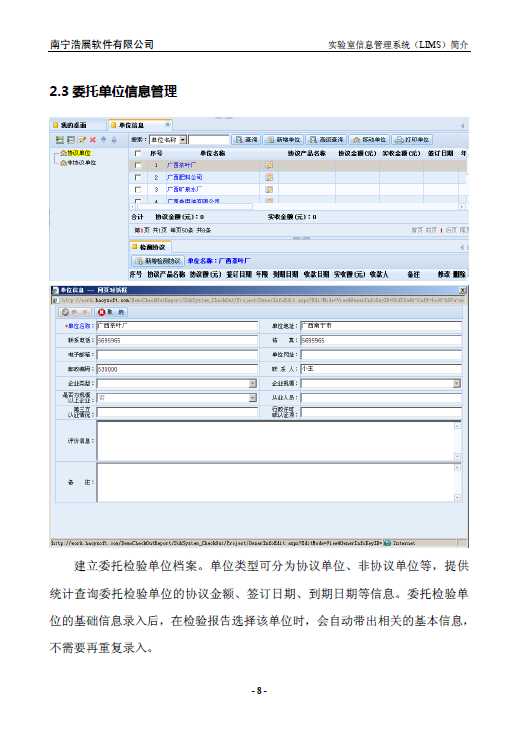Viewport: 518px width, 733px height.
Task: Click the expand-all icon above the unit tree
Action: click(60, 140)
